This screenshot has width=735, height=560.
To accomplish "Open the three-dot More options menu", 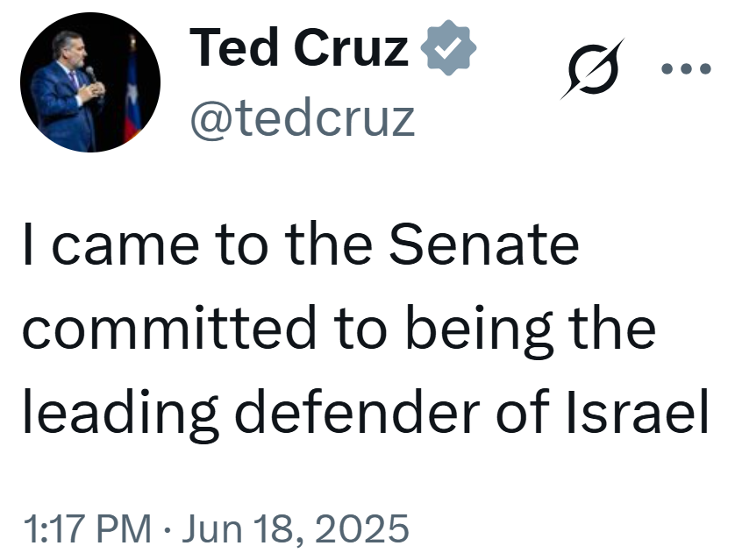I will [x=686, y=69].
